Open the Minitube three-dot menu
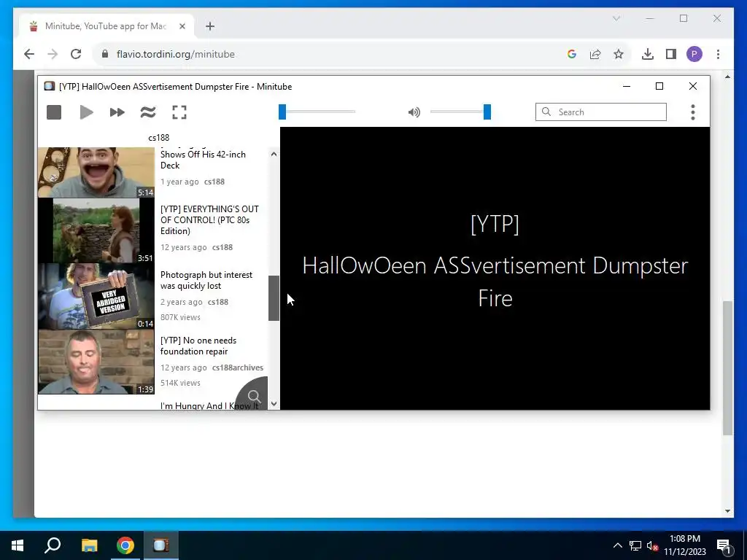The width and height of the screenshot is (747, 560). [x=693, y=112]
